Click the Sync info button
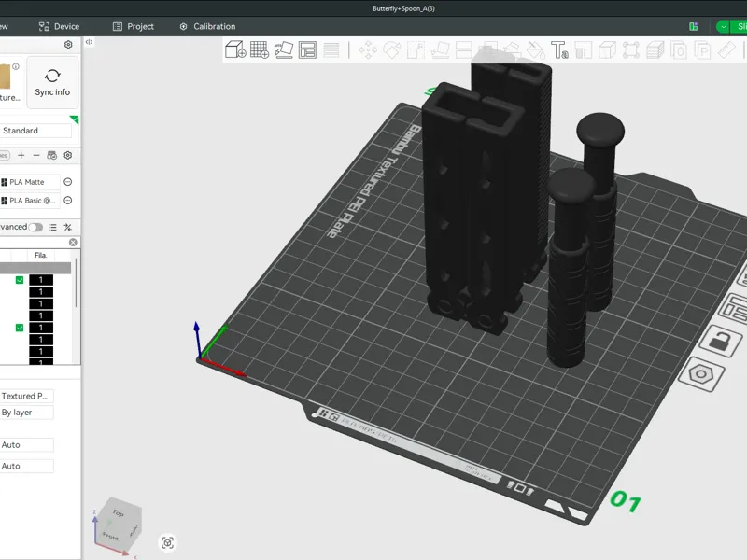This screenshot has width=747, height=560. tap(52, 83)
